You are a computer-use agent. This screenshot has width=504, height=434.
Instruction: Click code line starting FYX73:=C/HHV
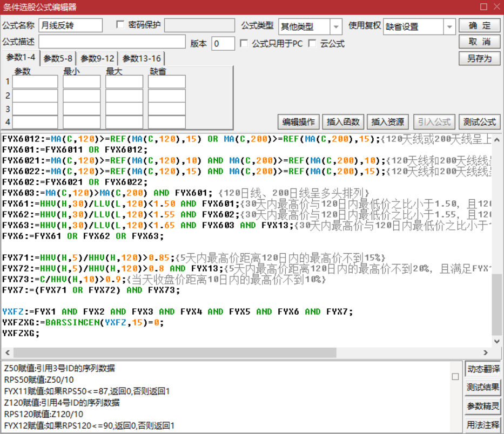pyautogui.click(x=164, y=279)
